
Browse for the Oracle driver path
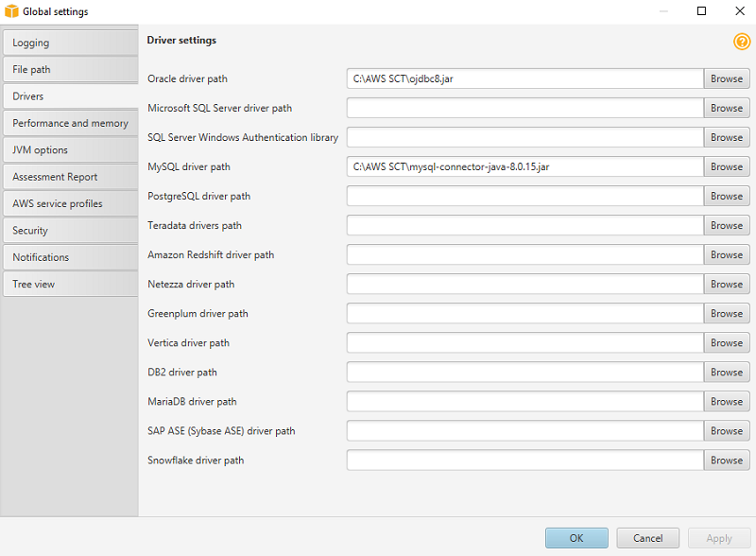(x=726, y=78)
